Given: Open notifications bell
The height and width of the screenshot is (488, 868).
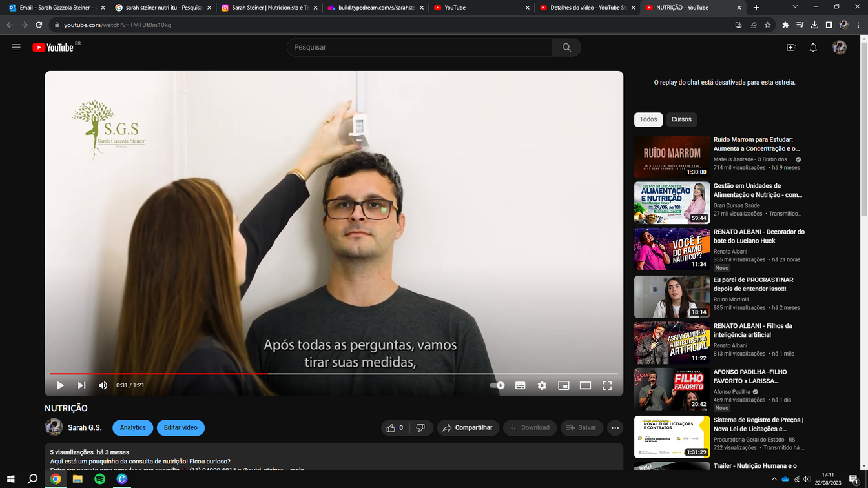Looking at the screenshot, I should 813,47.
